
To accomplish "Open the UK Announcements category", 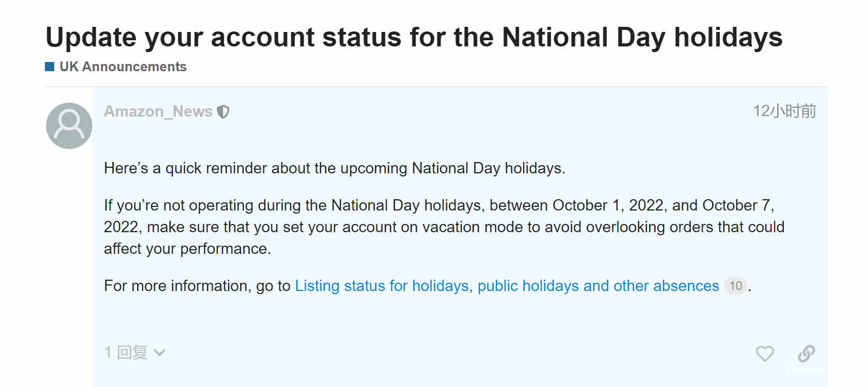I will click(123, 67).
